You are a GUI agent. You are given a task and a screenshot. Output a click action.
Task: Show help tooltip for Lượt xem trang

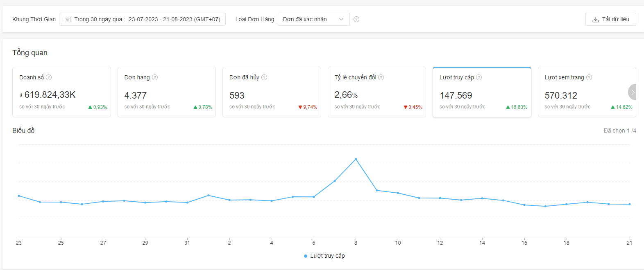tap(589, 77)
